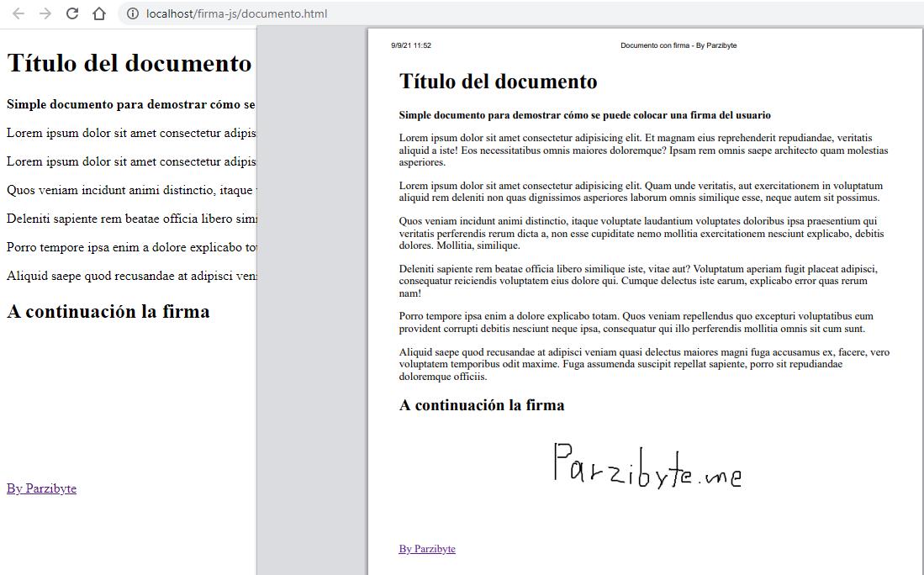Viewport: 924px width, 575px height.
Task: Select the preview heading A continuación la firma
Action: tap(482, 404)
